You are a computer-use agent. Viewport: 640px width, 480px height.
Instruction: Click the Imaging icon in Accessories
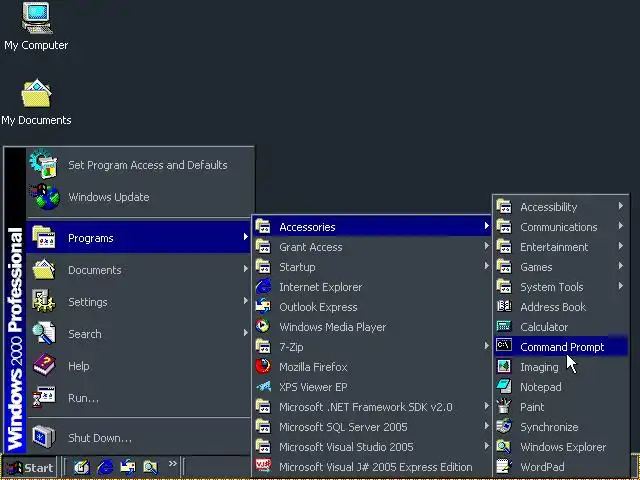(504, 367)
